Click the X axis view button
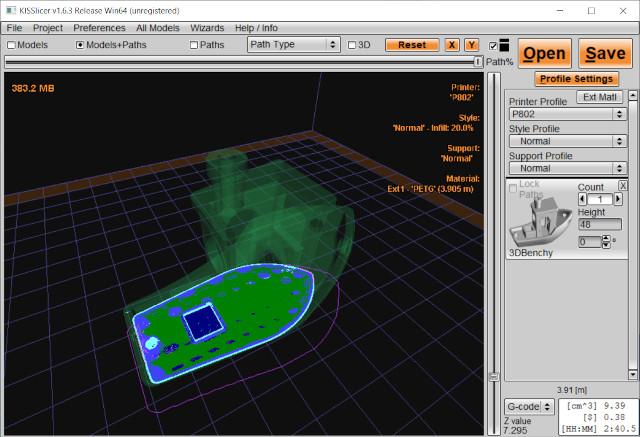 453,45
